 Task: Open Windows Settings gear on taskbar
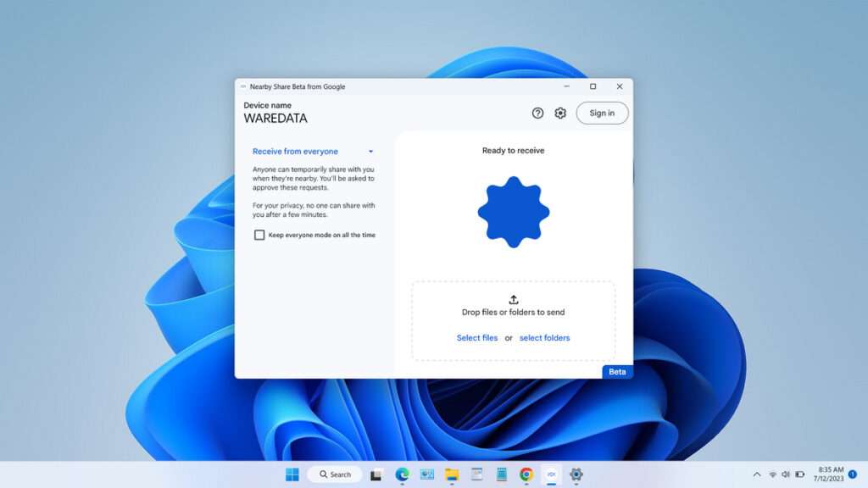pos(576,474)
